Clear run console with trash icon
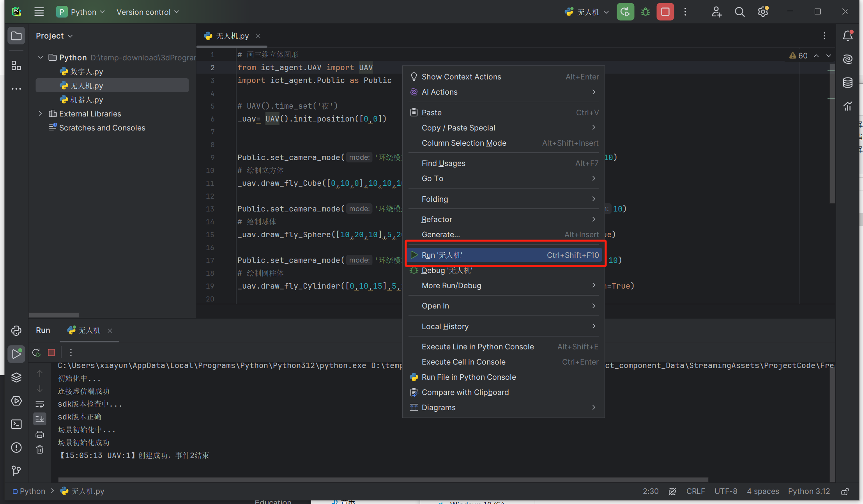The height and width of the screenshot is (504, 863). [40, 450]
